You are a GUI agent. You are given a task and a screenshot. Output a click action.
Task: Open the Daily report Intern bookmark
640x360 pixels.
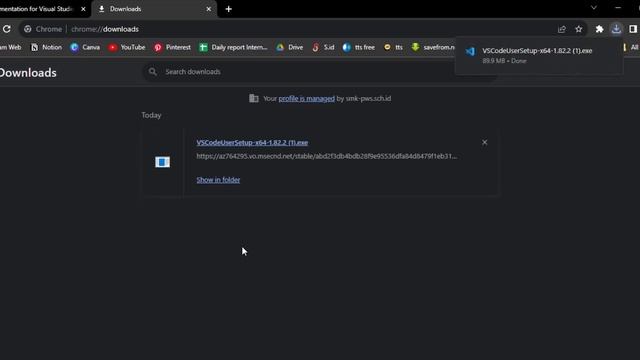point(233,47)
